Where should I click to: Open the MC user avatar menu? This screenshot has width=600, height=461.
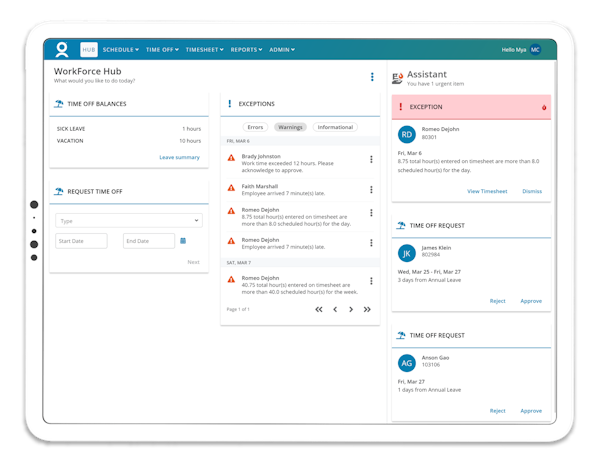[535, 50]
